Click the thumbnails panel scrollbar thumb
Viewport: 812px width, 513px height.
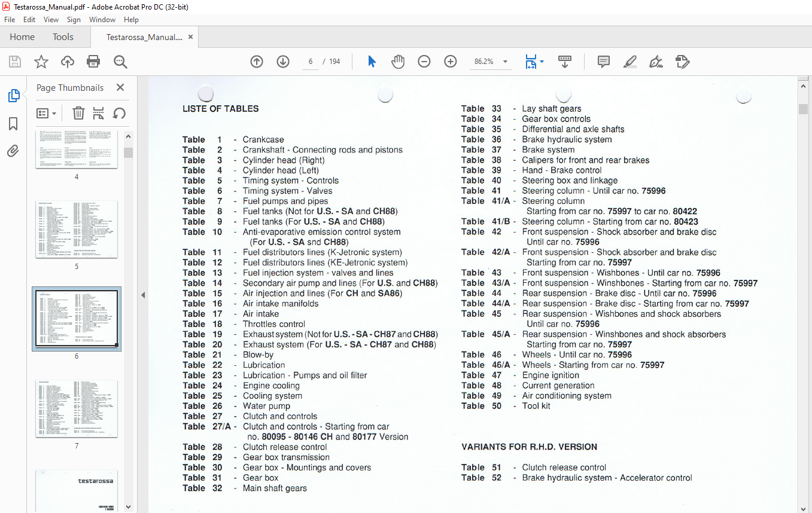pyautogui.click(x=129, y=152)
